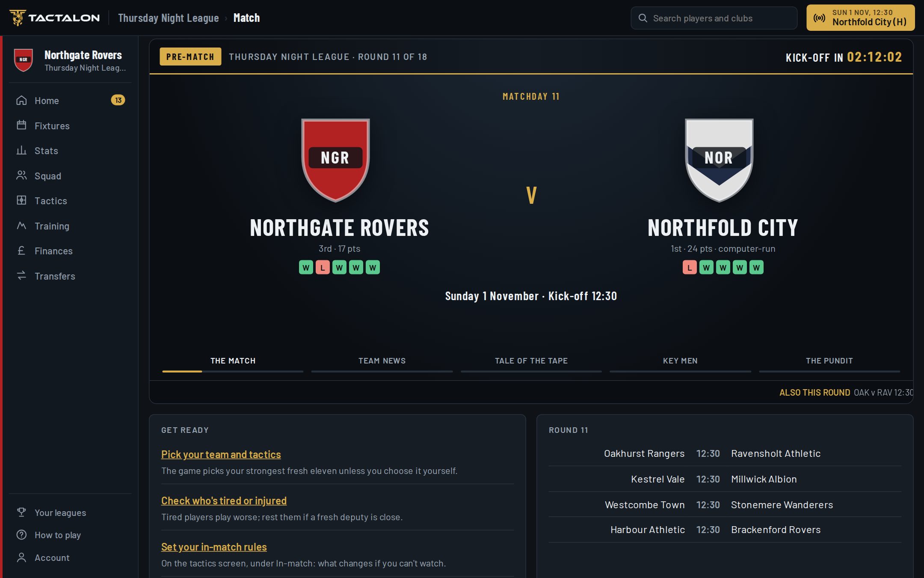
Task: Click the search magnifier icon
Action: (x=643, y=18)
